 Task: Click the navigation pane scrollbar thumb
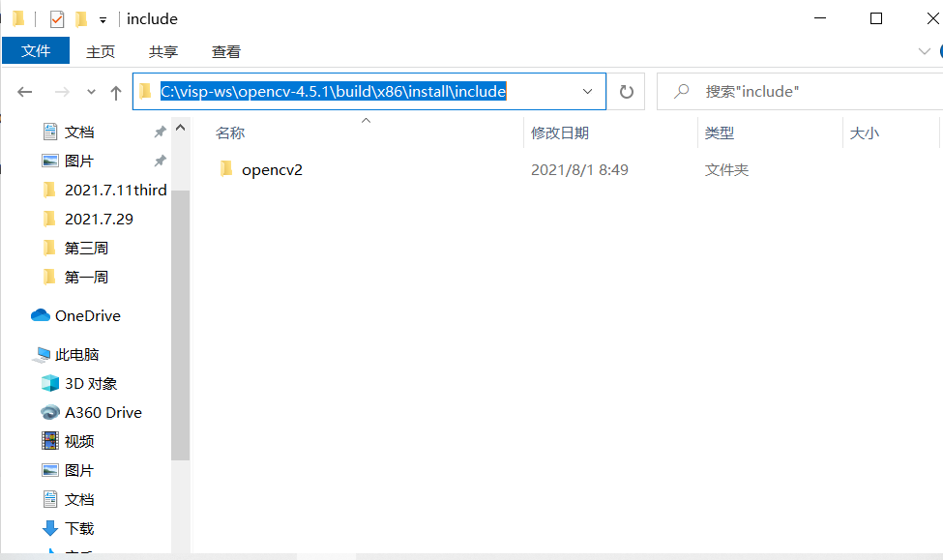pyautogui.click(x=181, y=325)
